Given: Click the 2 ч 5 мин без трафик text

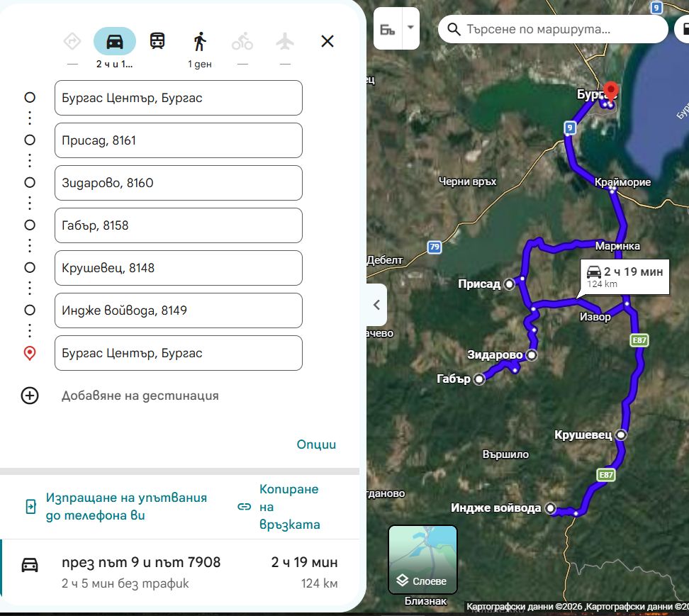Looking at the screenshot, I should point(125,583).
